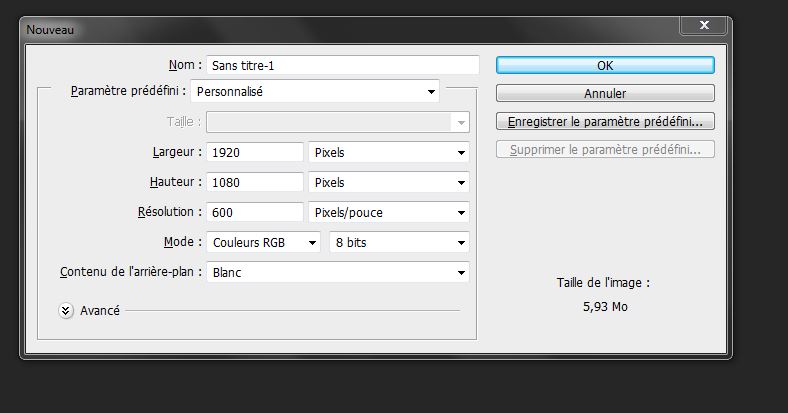Click the Largeur value field
The height and width of the screenshot is (413, 788).
pyautogui.click(x=254, y=153)
